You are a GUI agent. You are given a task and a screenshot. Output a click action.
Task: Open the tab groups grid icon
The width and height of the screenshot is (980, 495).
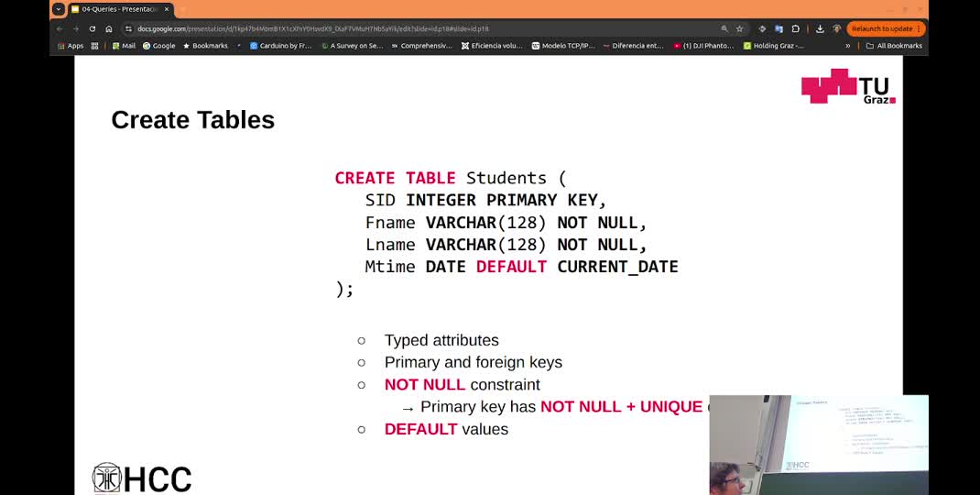pyautogui.click(x=94, y=46)
